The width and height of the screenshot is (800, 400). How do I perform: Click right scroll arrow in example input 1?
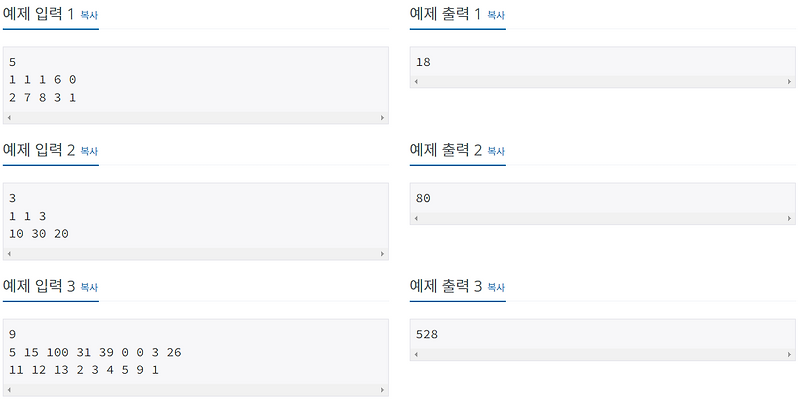coord(382,118)
